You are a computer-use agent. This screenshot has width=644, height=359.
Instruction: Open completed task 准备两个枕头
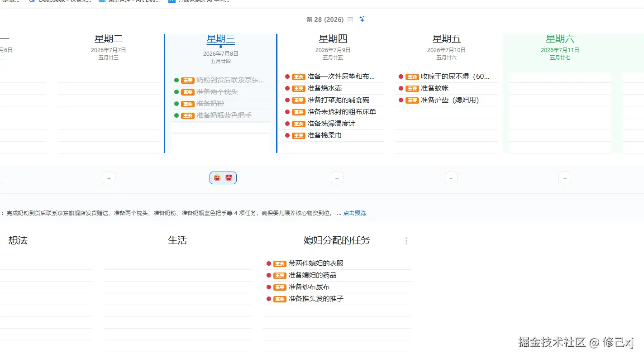[217, 92]
